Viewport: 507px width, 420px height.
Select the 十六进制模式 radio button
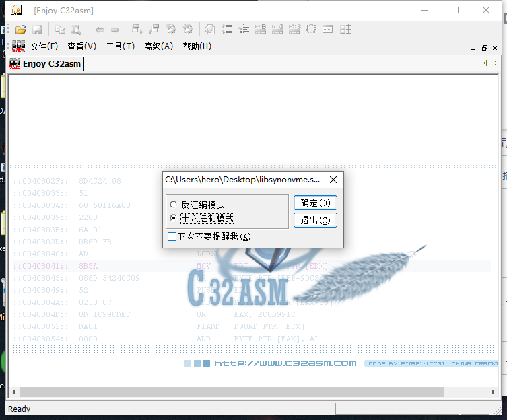tap(173, 218)
